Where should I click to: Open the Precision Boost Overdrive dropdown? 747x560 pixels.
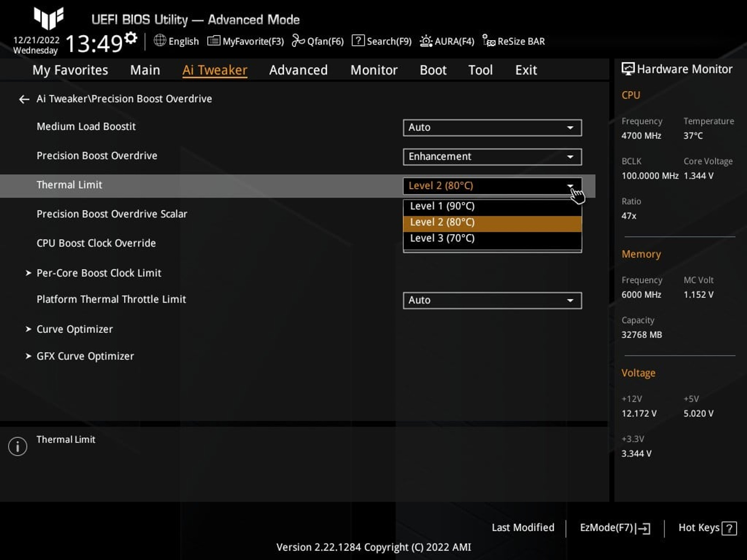492,157
